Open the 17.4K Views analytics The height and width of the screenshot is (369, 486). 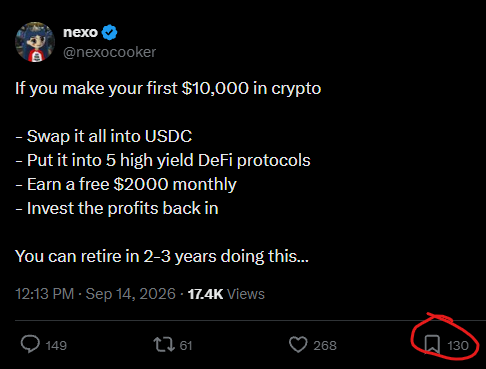point(226,294)
